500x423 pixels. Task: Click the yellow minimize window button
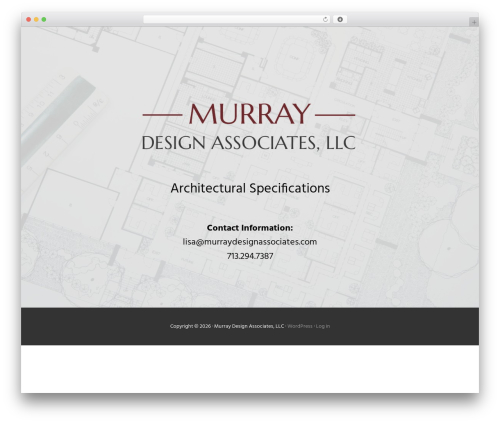(x=36, y=20)
